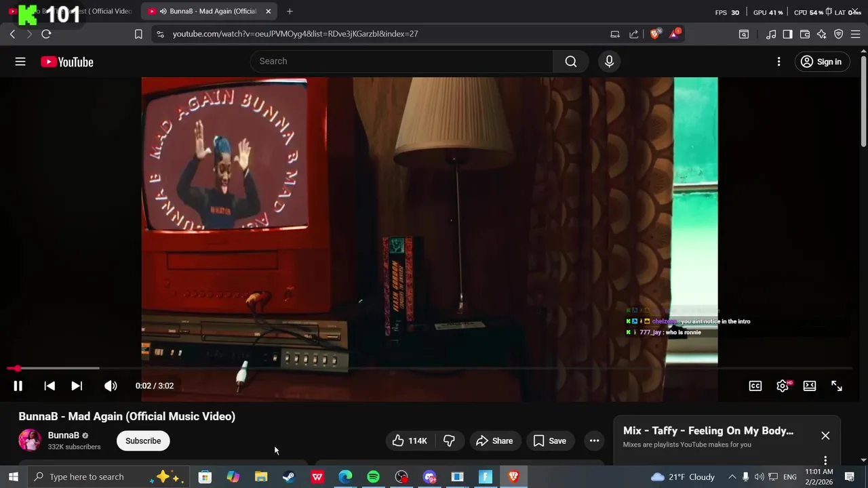
Task: Open the browser main menu
Action: tap(855, 34)
